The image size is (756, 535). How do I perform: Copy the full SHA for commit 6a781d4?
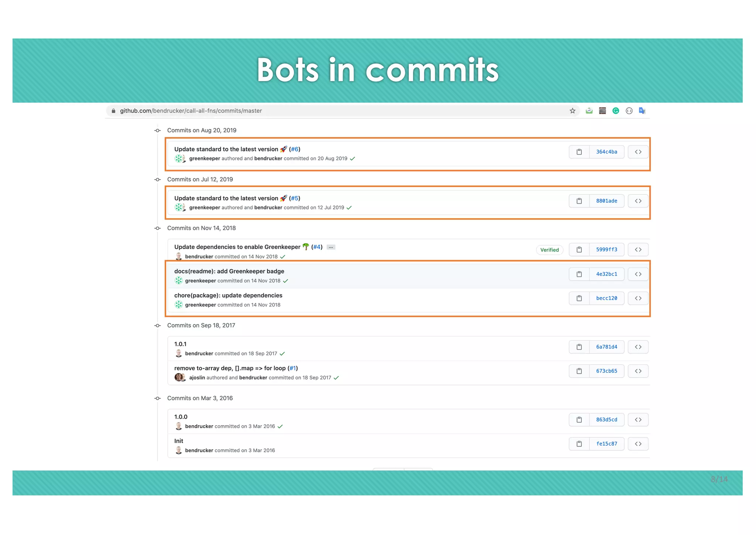coord(579,347)
